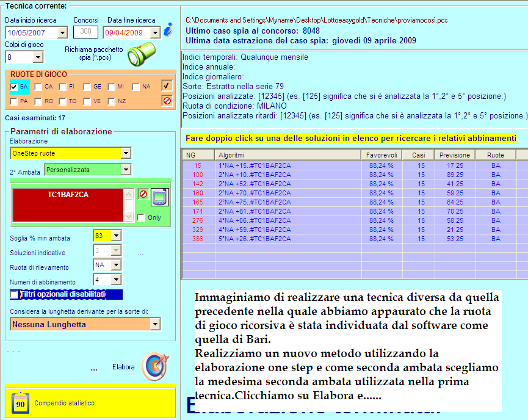Click the NG column header
The image size is (528, 420).
tap(198, 155)
